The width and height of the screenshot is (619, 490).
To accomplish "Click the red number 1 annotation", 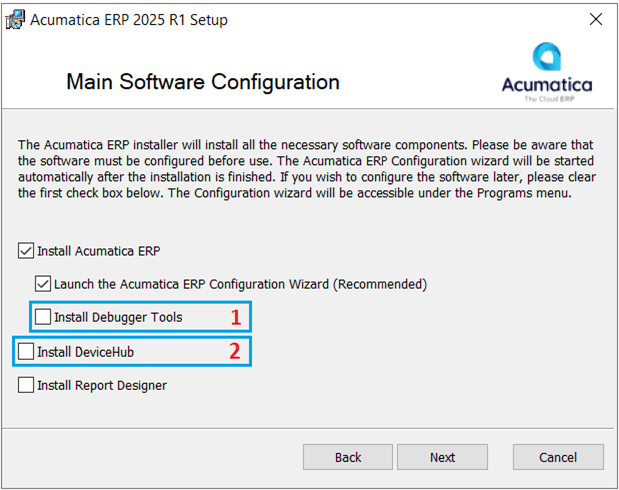I will [x=236, y=318].
